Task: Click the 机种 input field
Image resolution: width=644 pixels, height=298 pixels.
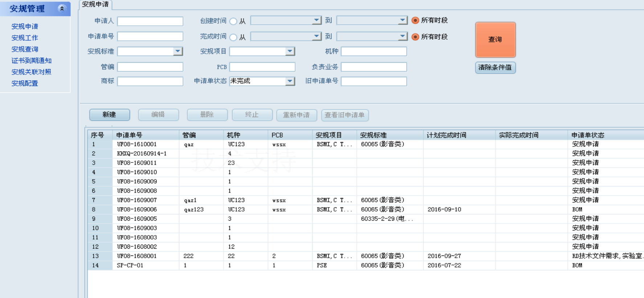Action: [x=374, y=51]
